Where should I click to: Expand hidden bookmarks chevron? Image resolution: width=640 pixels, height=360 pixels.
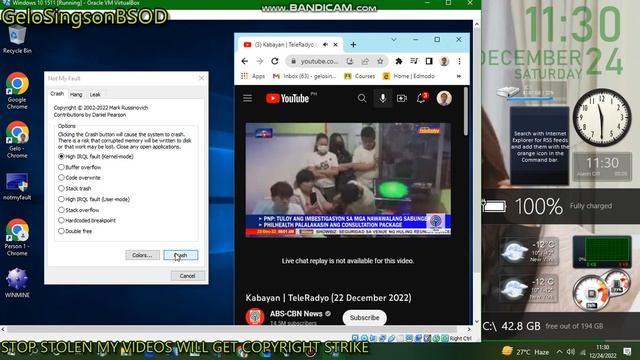(459, 76)
